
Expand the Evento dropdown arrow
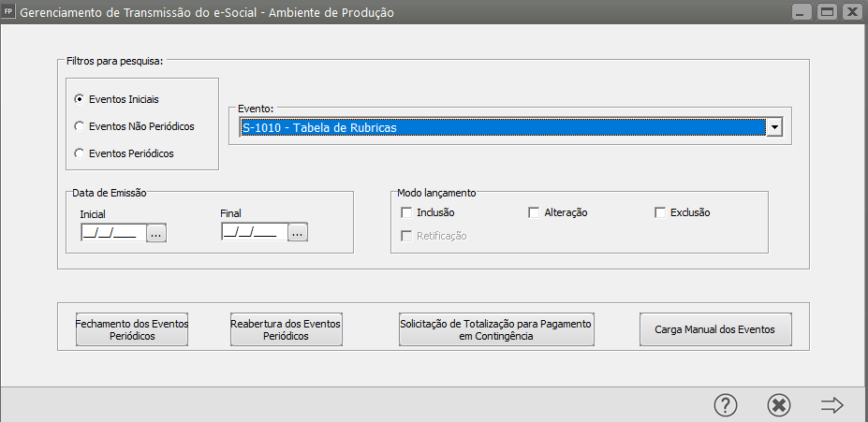774,127
